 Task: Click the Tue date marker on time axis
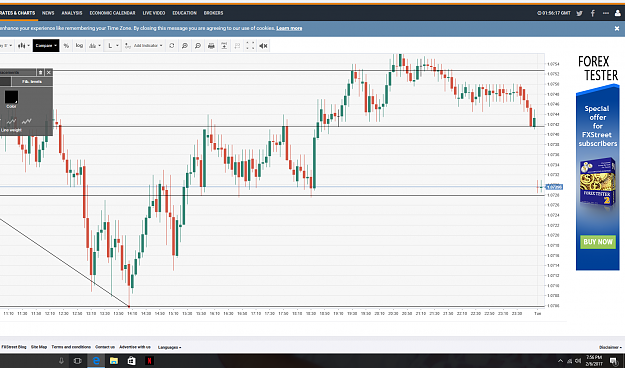point(537,314)
